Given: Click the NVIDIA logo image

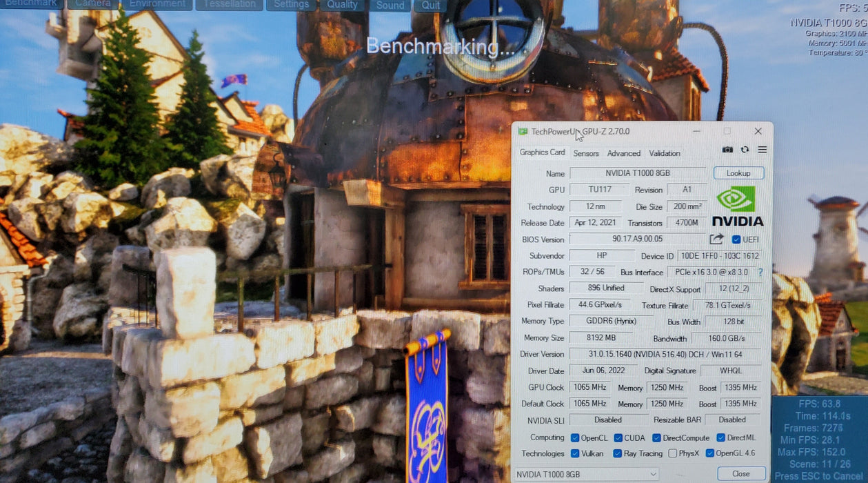Looking at the screenshot, I should click(737, 206).
